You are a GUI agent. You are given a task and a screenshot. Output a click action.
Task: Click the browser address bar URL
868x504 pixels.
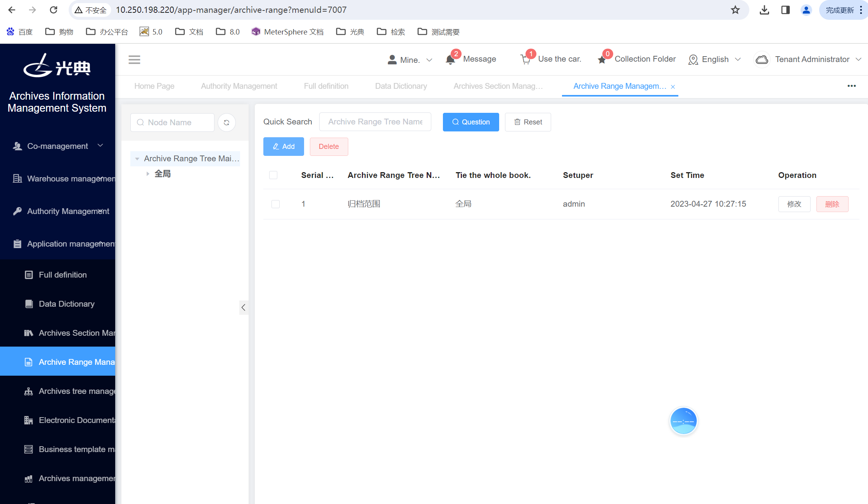[x=231, y=10]
